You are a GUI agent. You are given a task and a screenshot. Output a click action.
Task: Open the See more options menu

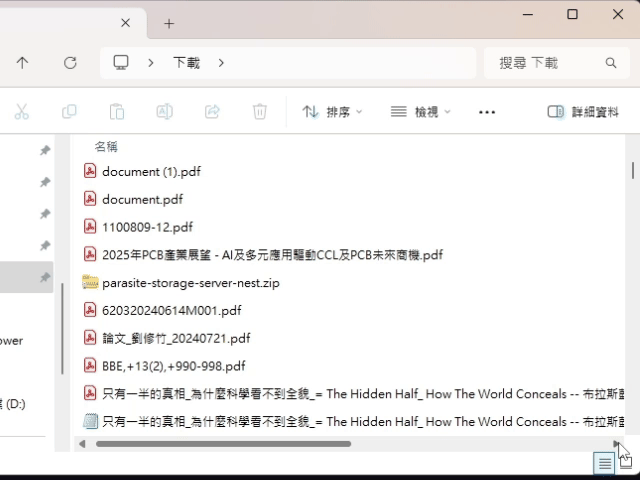click(487, 112)
